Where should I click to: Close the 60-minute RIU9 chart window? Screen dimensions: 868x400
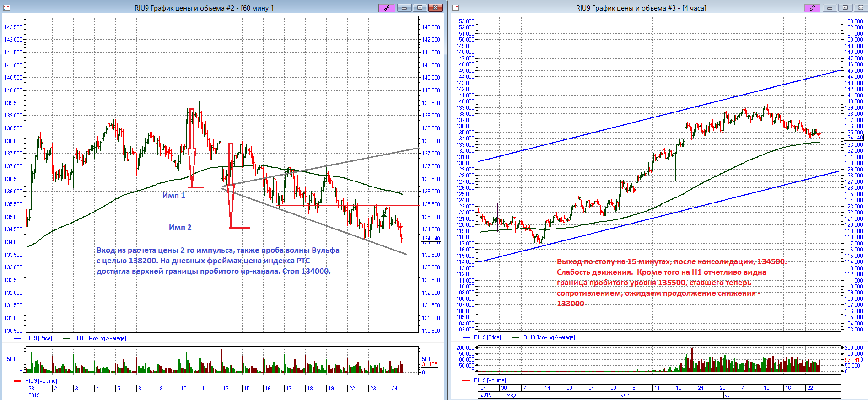[436, 8]
